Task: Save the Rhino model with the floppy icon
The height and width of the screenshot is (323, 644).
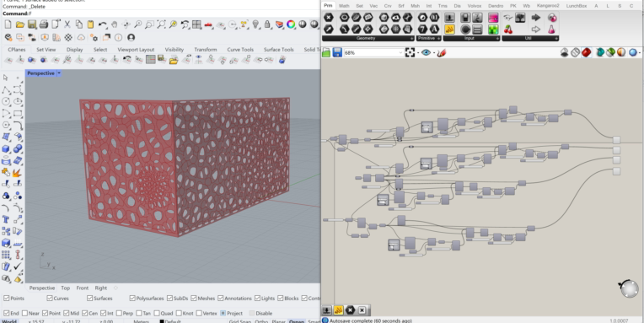Action: 32,24
